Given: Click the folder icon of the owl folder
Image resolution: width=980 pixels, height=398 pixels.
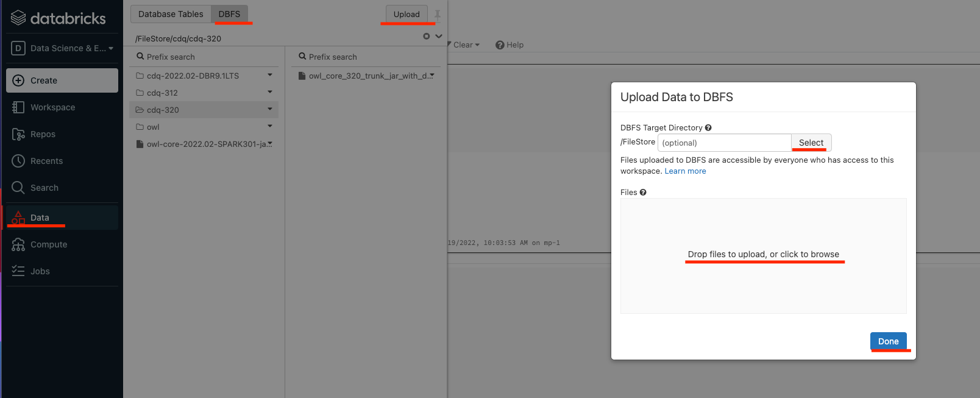Looking at the screenshot, I should point(140,127).
